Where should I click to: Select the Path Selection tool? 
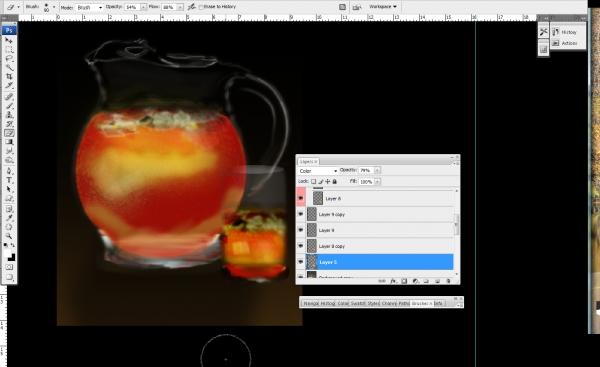9,189
